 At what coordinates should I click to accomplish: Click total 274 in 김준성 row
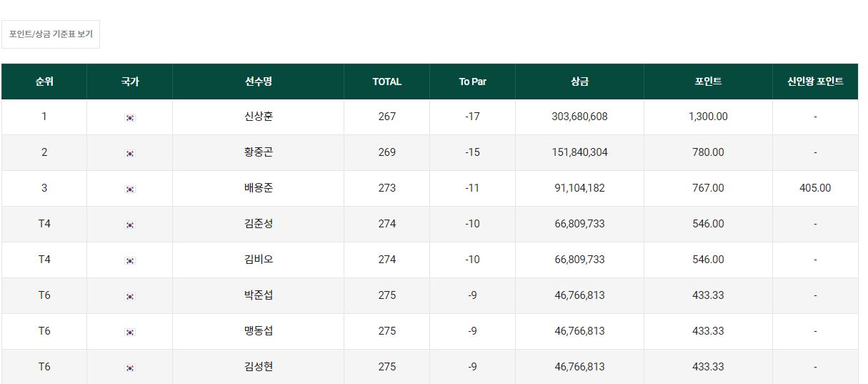[x=387, y=224]
